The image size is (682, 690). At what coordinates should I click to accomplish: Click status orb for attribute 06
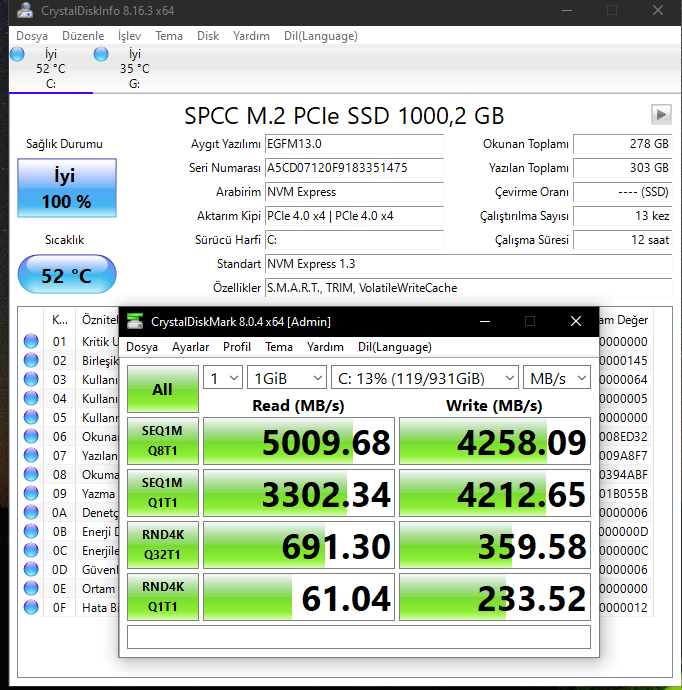click(x=31, y=436)
